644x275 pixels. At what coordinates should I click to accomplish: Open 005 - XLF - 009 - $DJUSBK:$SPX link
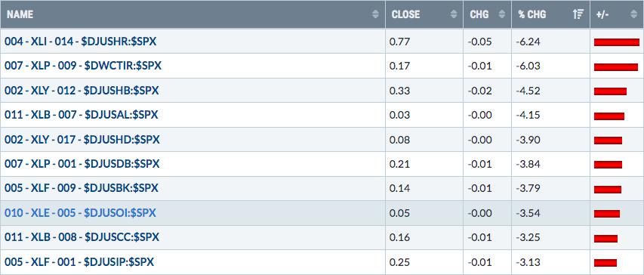pos(82,188)
